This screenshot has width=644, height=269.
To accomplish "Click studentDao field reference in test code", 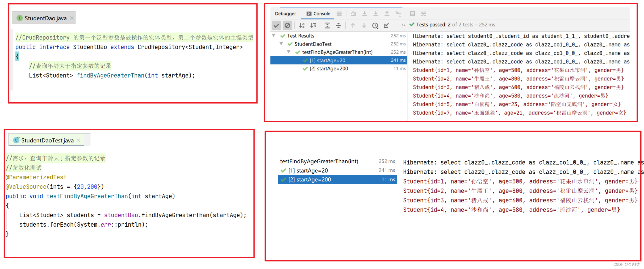I will (x=121, y=215).
